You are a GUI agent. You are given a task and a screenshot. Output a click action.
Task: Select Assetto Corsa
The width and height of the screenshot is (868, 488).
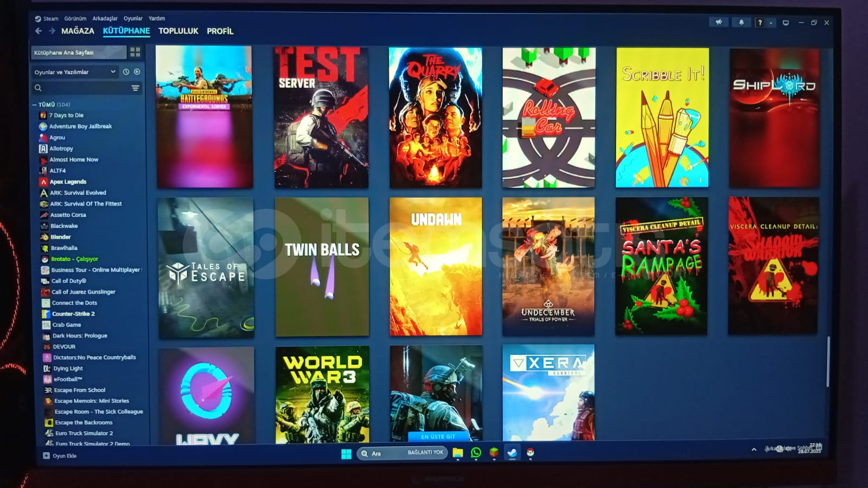(x=68, y=215)
